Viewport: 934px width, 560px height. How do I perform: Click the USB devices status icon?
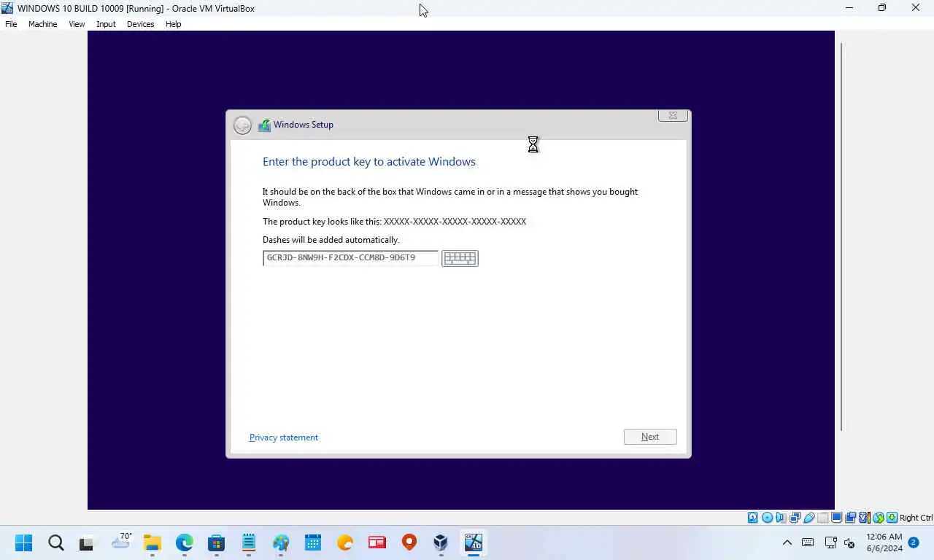pyautogui.click(x=809, y=518)
